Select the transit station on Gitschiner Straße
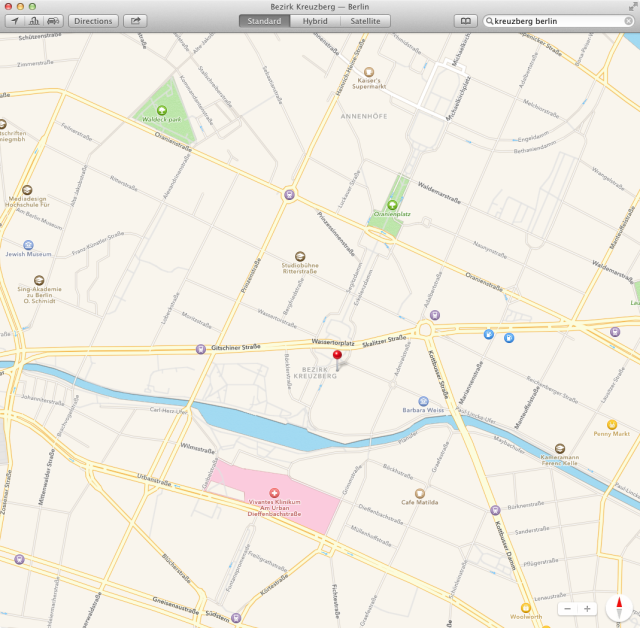Viewport: 640px width, 628px height. (x=200, y=349)
